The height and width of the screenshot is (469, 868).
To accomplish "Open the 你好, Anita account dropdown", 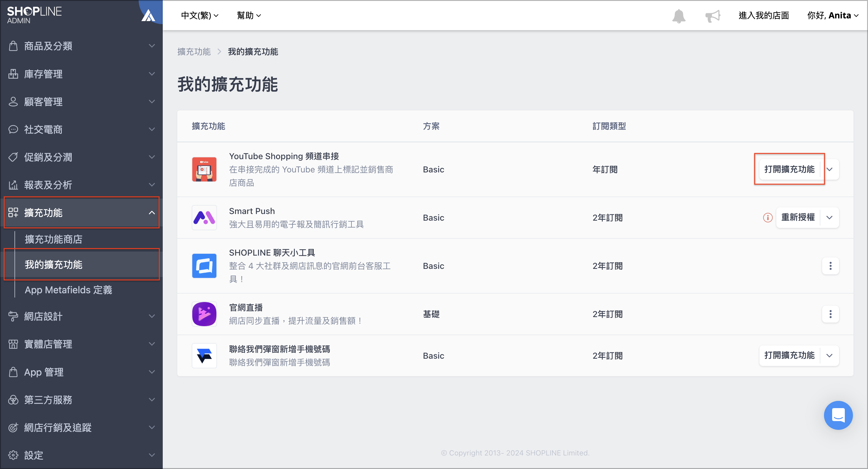I will [x=833, y=15].
